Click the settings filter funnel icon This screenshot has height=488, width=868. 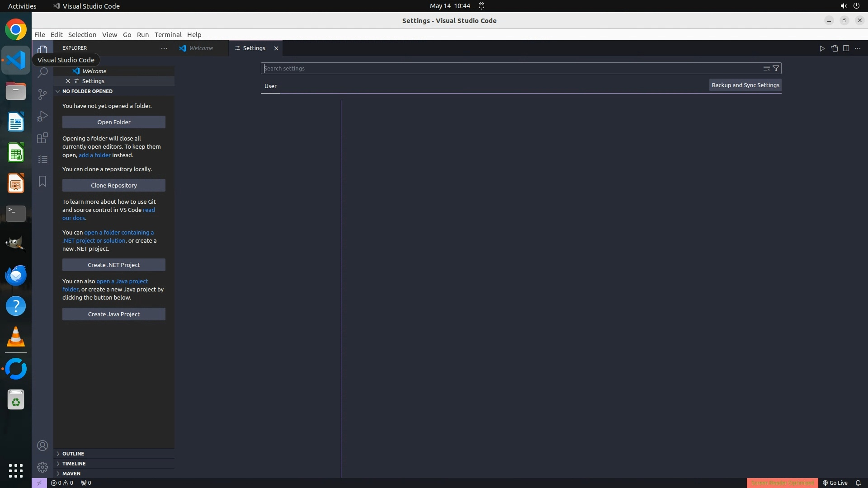(x=776, y=68)
